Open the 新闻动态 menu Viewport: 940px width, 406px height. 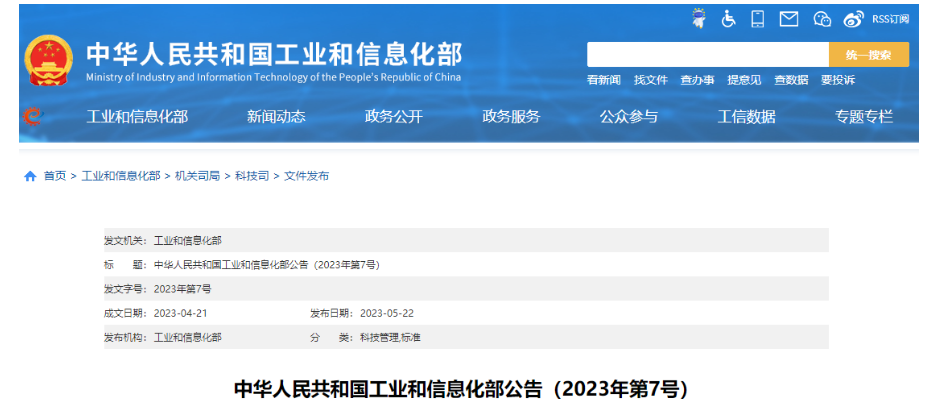click(276, 117)
